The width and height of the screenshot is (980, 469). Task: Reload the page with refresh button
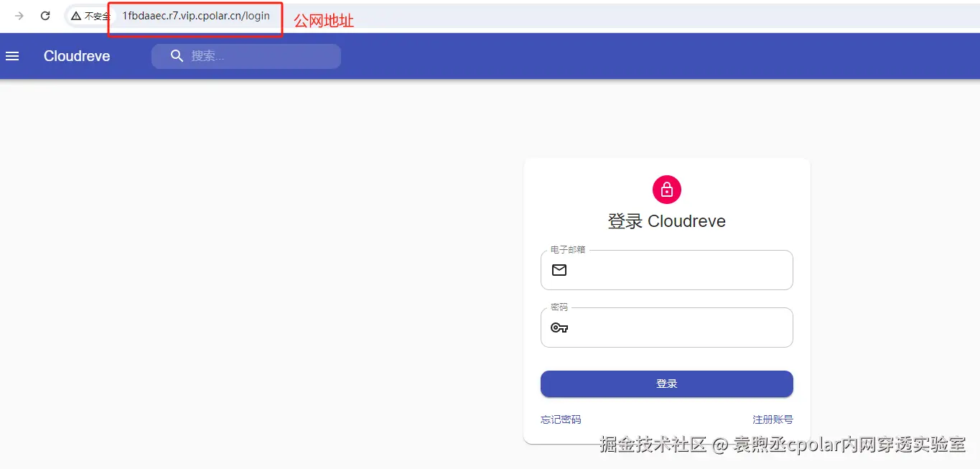[45, 16]
